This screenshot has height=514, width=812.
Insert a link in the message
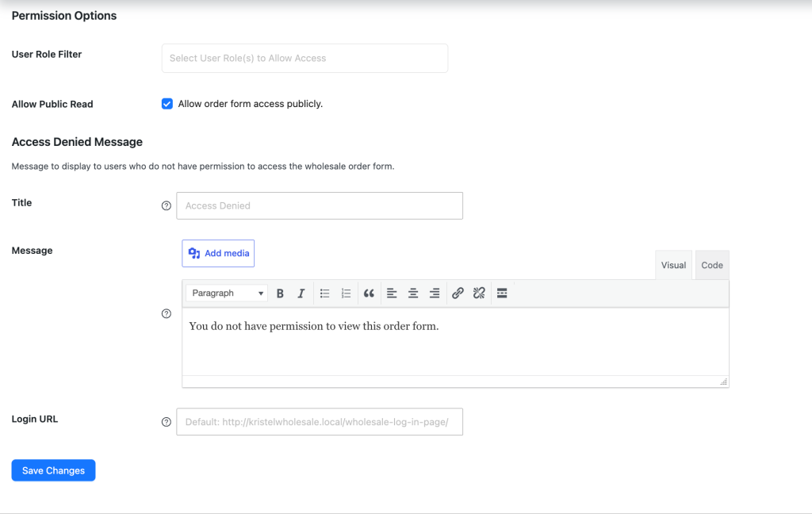[458, 293]
